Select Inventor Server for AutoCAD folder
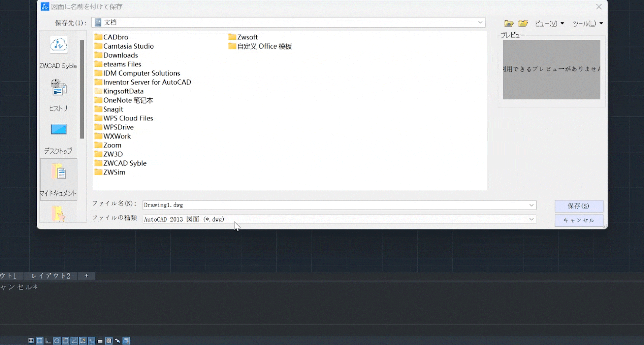 [x=143, y=82]
